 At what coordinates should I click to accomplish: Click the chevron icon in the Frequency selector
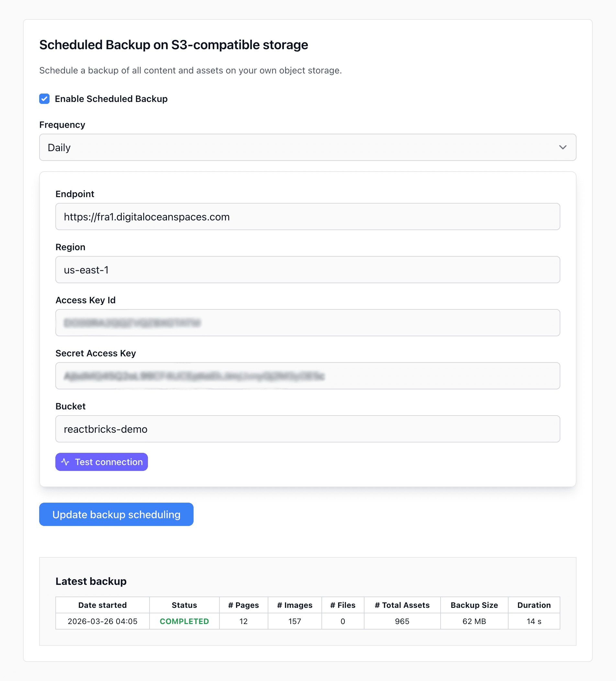[x=563, y=147]
